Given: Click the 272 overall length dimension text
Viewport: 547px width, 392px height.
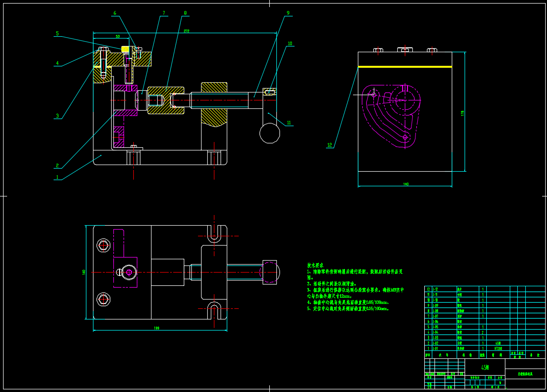Looking at the screenshot, I should point(186,31).
